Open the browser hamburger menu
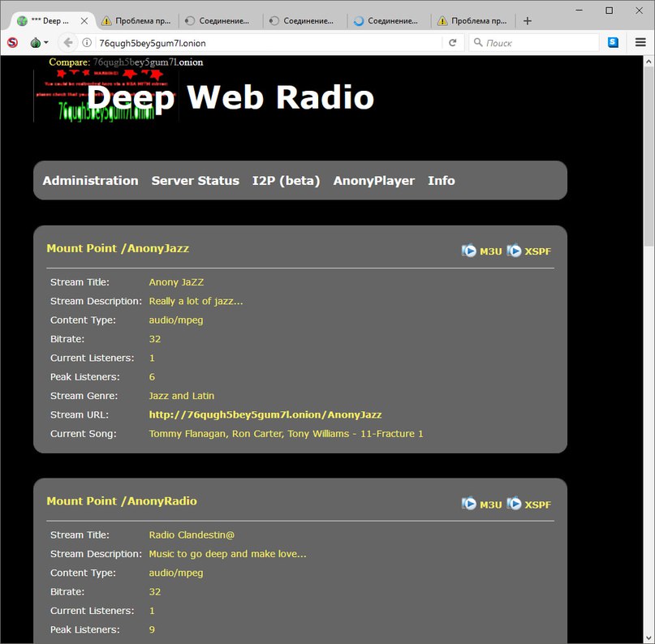Screen dimensions: 655x644 pos(640,43)
